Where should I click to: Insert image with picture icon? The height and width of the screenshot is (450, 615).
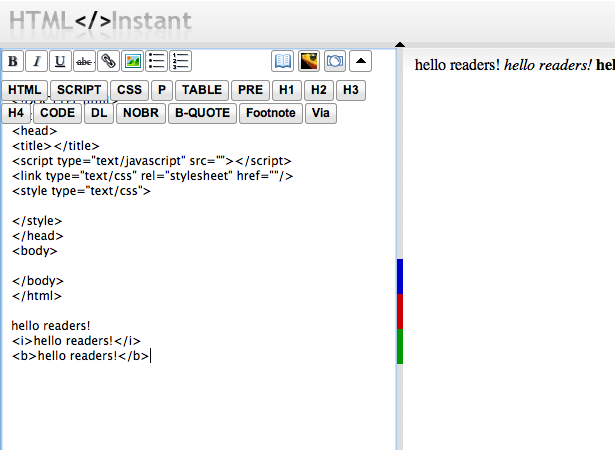[132, 61]
